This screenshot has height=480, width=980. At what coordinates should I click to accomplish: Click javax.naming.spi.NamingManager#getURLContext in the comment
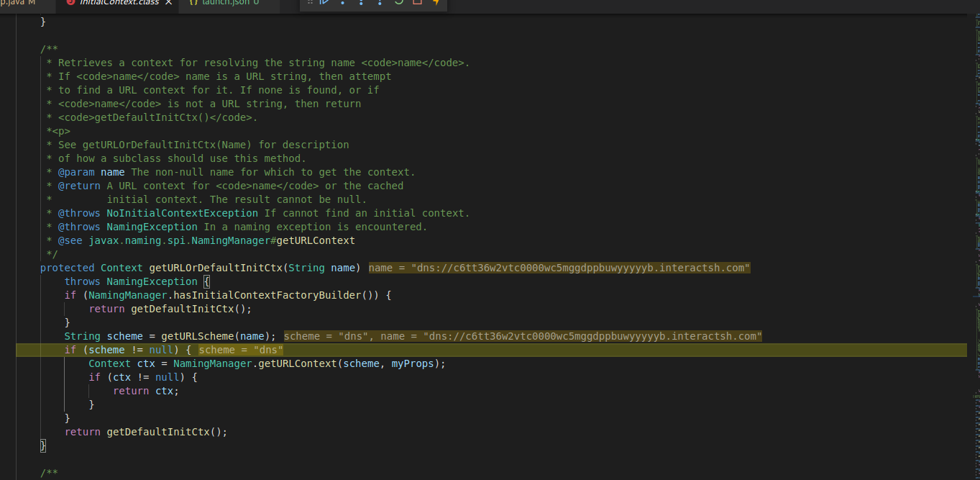[221, 240]
